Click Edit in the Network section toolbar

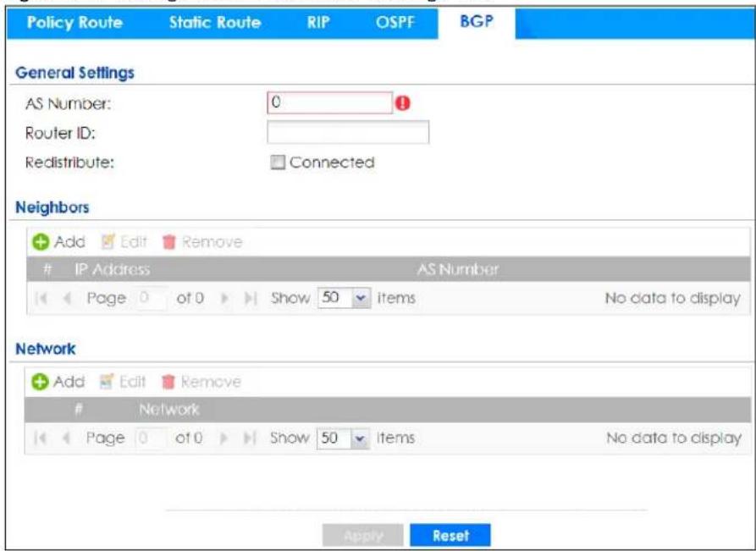pos(123,383)
